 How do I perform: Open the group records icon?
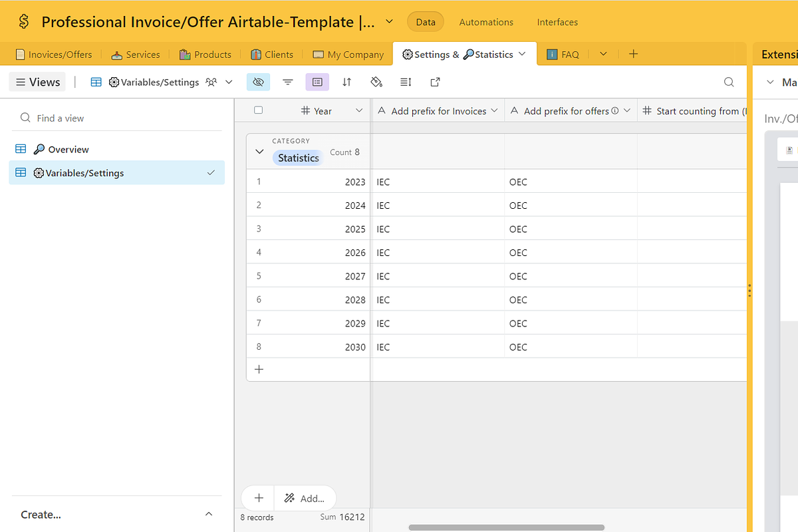(317, 82)
